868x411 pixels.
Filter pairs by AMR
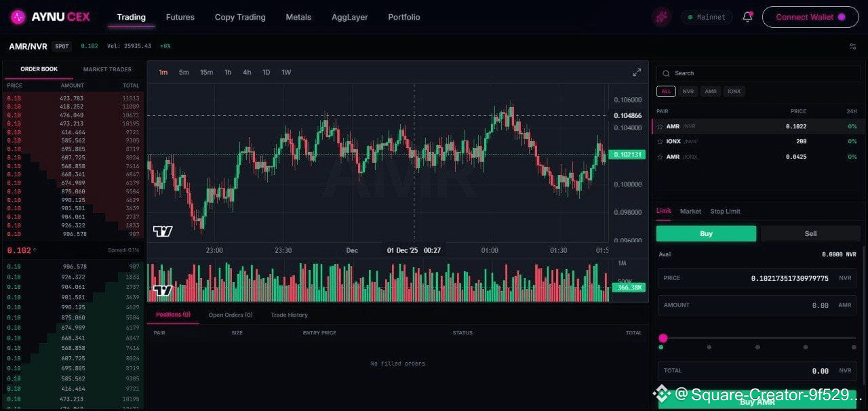pos(711,91)
